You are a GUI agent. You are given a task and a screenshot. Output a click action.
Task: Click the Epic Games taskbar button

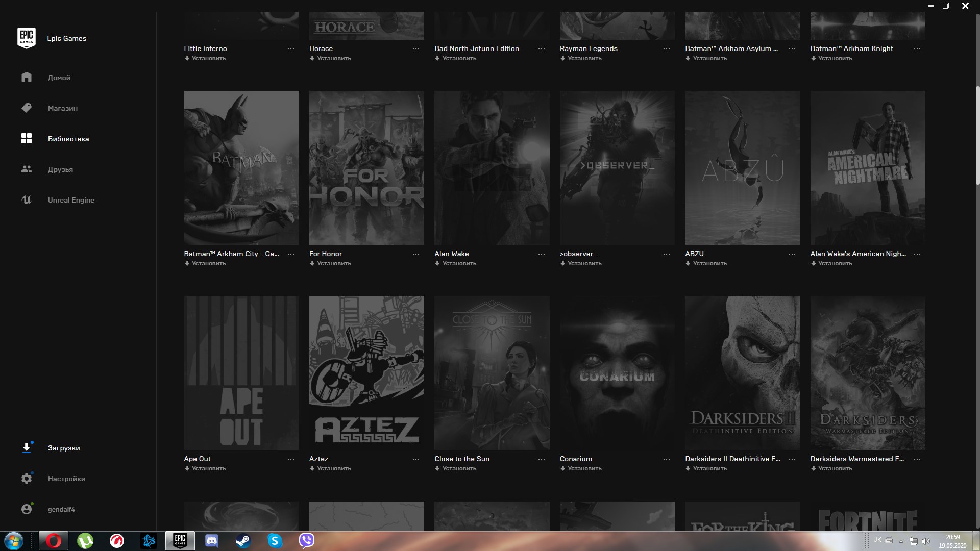click(x=180, y=541)
